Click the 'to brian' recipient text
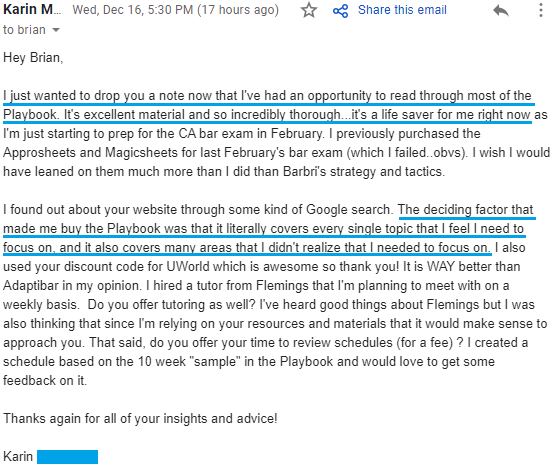 (24, 30)
